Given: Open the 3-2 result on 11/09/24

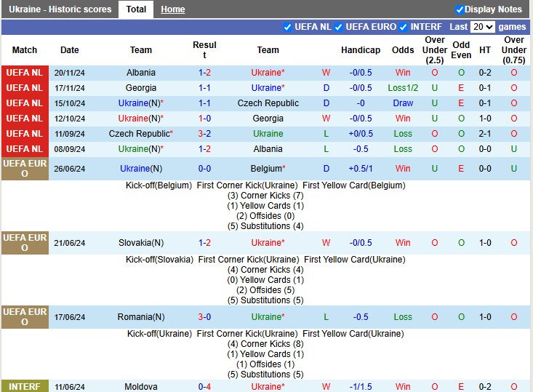Looking at the screenshot, I should coord(204,134).
